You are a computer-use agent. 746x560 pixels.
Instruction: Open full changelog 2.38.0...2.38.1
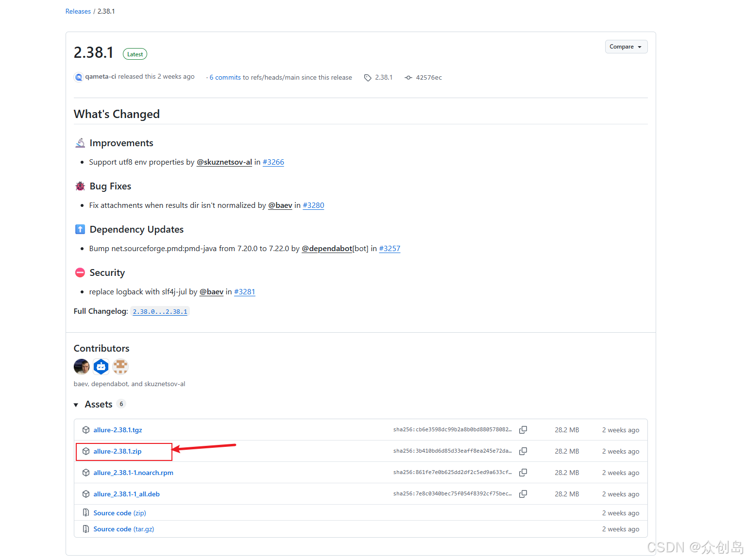point(160,312)
